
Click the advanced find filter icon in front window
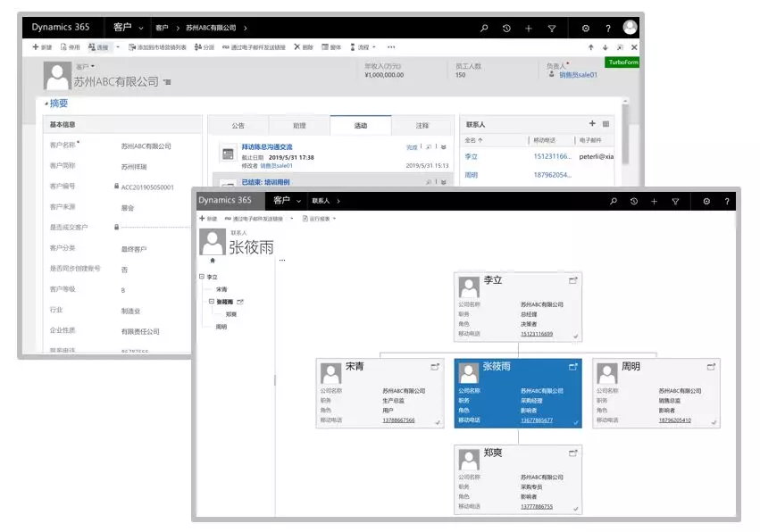point(675,202)
